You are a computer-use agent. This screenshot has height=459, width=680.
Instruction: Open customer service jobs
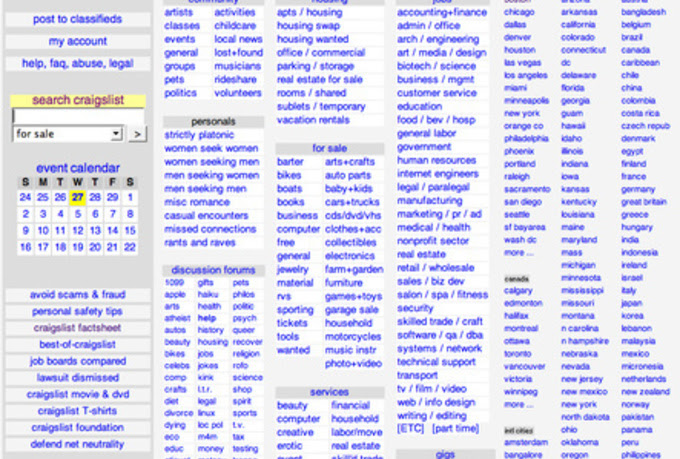pyautogui.click(x=437, y=93)
